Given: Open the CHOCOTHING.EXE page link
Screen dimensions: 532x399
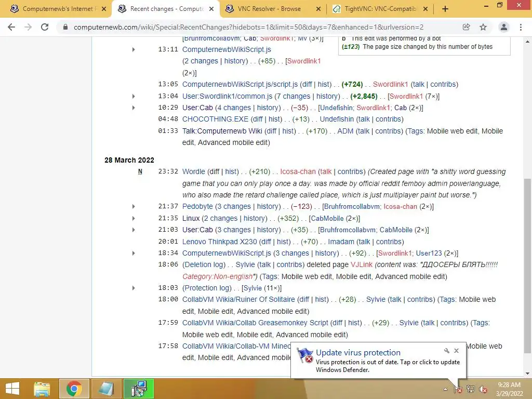Looking at the screenshot, I should (215, 119).
